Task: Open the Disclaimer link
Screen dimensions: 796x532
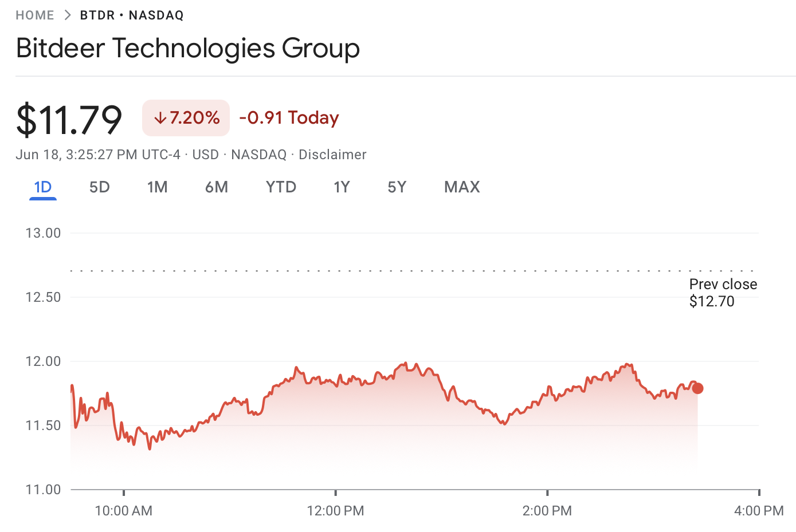Action: pos(332,155)
